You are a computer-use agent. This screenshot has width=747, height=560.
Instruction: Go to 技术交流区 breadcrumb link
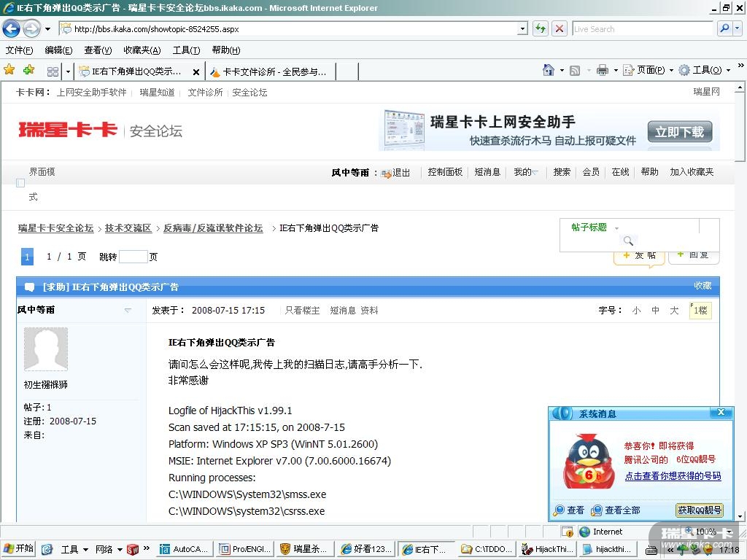pos(128,228)
